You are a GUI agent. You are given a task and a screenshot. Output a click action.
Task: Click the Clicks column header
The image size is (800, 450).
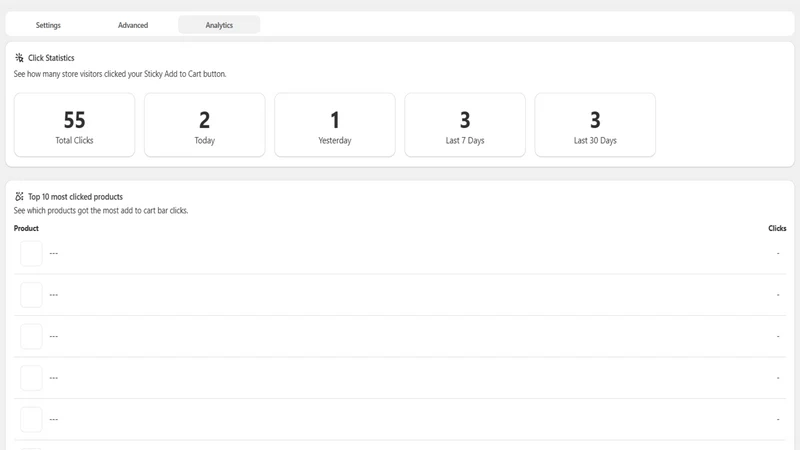point(777,228)
